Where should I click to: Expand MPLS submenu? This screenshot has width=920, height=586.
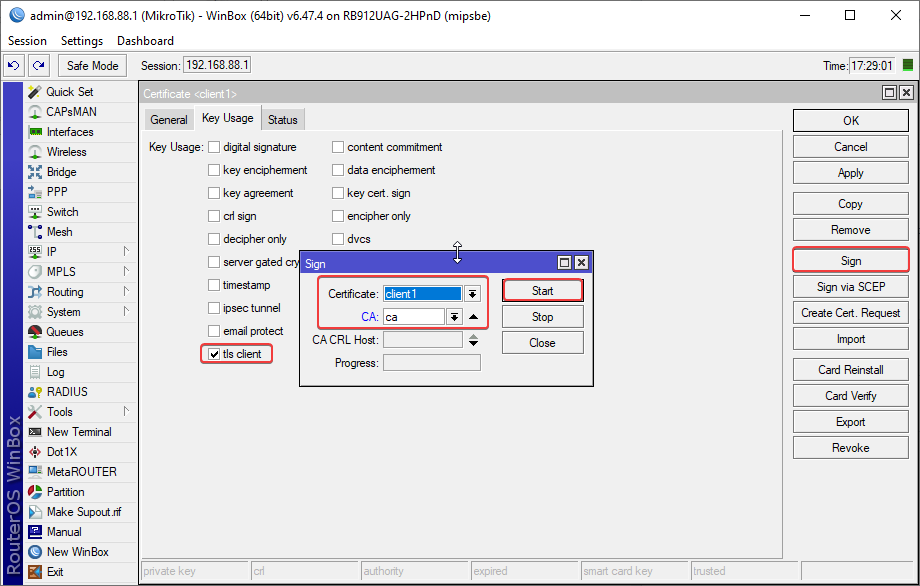click(126, 271)
